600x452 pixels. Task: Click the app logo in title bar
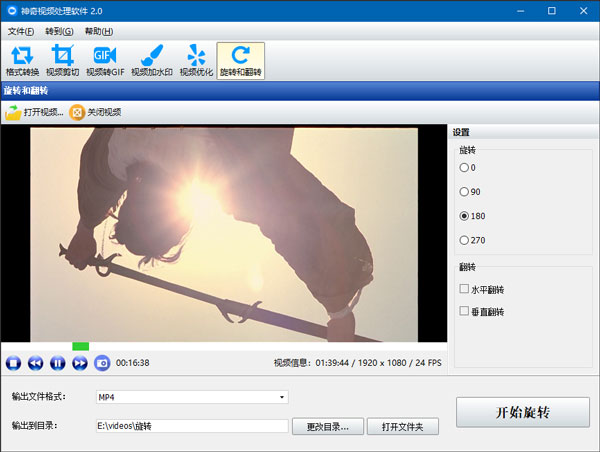[12, 11]
